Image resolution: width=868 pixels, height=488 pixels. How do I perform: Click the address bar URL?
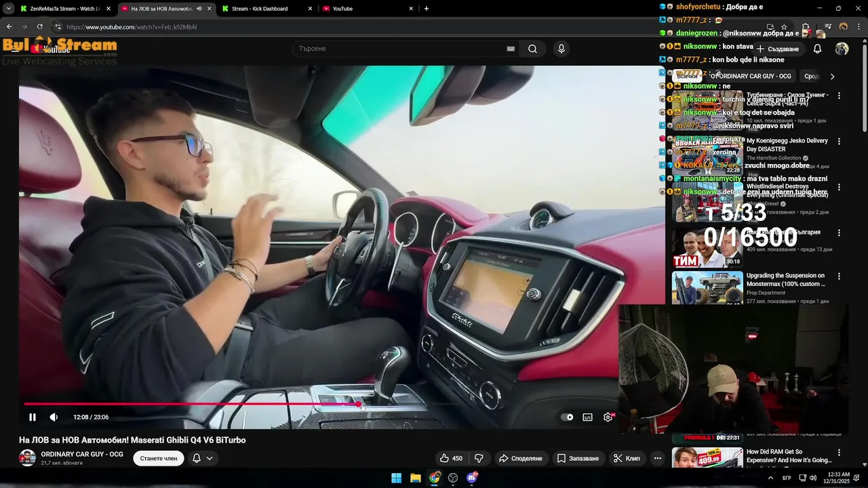tap(132, 27)
